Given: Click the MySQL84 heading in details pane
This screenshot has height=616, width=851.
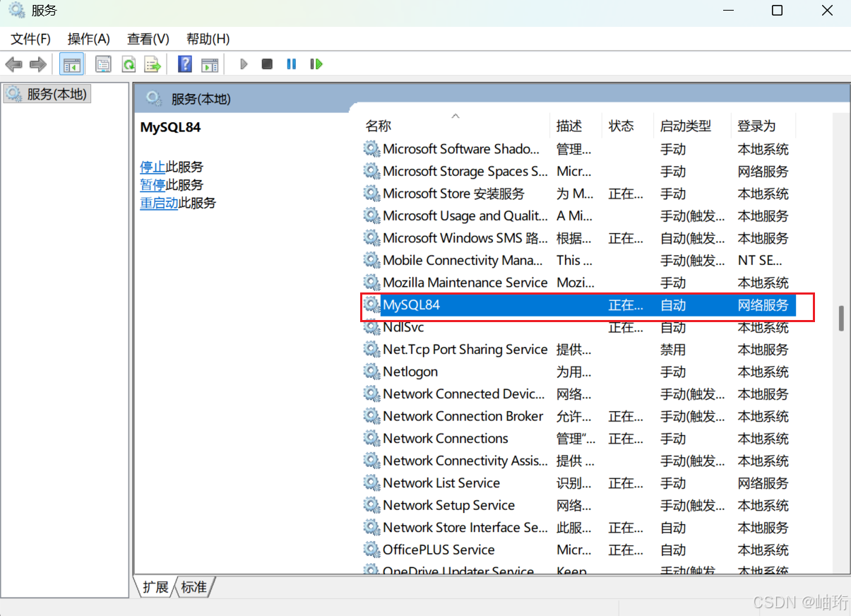Looking at the screenshot, I should pos(170,127).
